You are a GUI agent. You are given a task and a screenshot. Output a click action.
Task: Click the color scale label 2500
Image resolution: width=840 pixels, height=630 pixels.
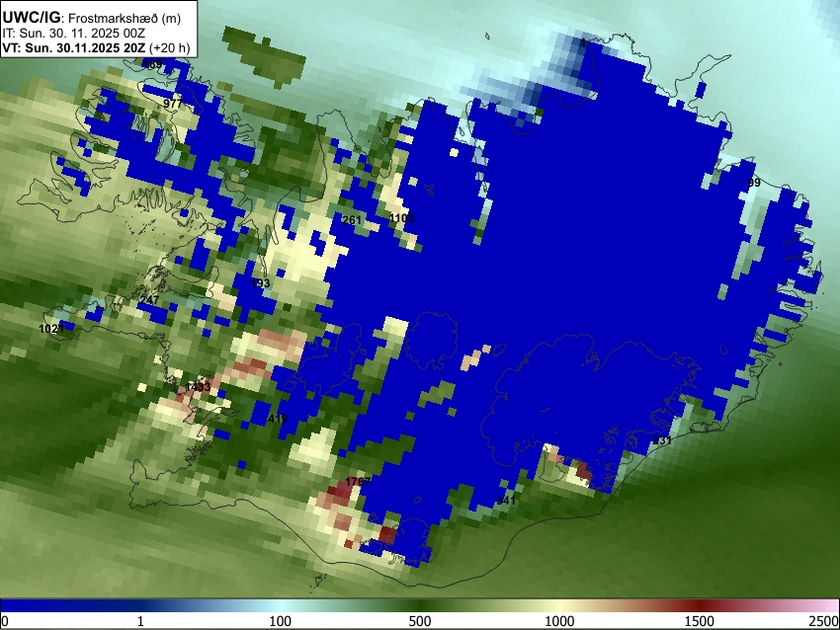click(x=824, y=621)
